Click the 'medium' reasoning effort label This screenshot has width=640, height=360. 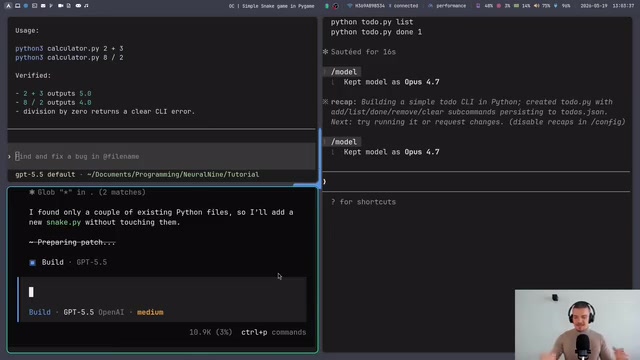[150, 312]
